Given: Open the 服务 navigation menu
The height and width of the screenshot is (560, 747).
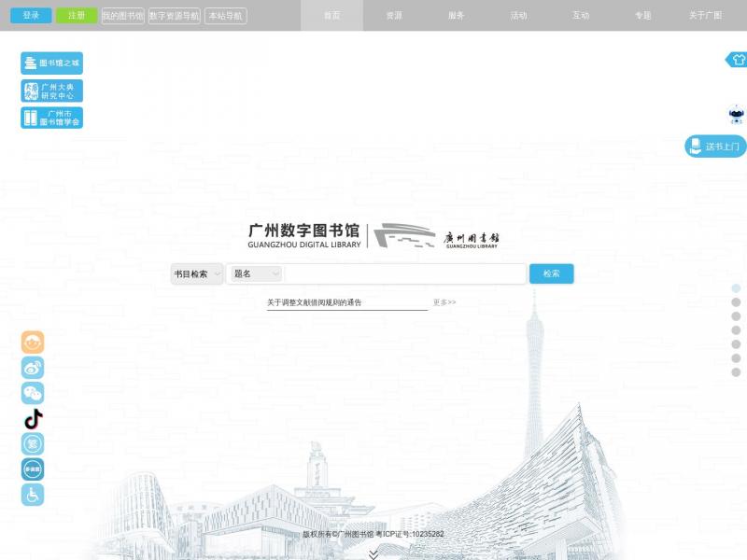Looking at the screenshot, I should 456,16.
